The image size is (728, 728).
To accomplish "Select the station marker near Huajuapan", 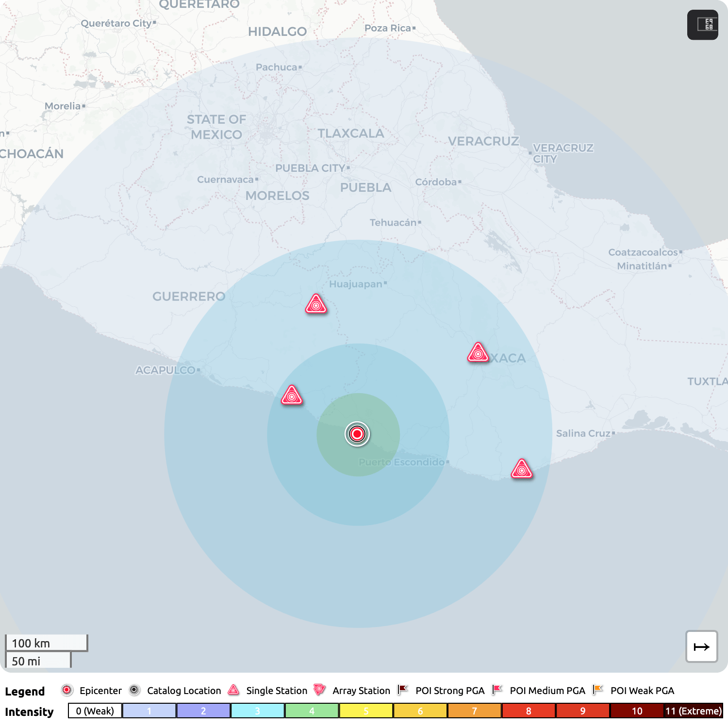I will 316,305.
